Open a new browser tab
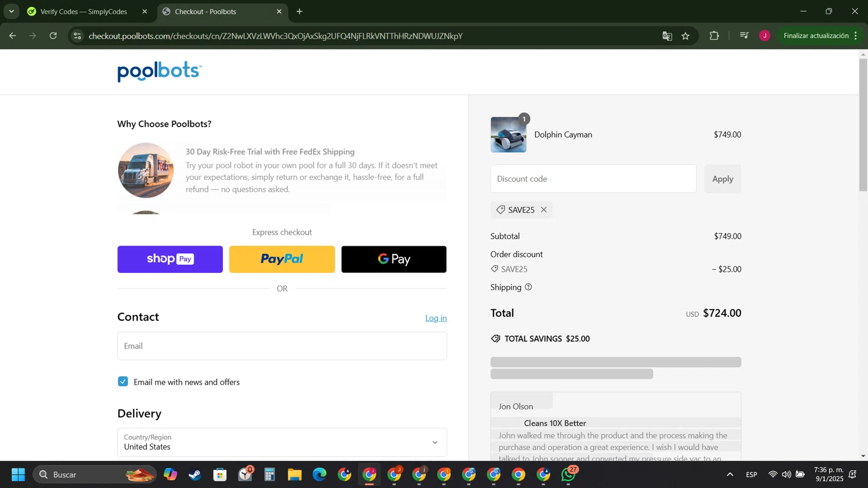Screen dimensions: 868x488 (299, 12)
